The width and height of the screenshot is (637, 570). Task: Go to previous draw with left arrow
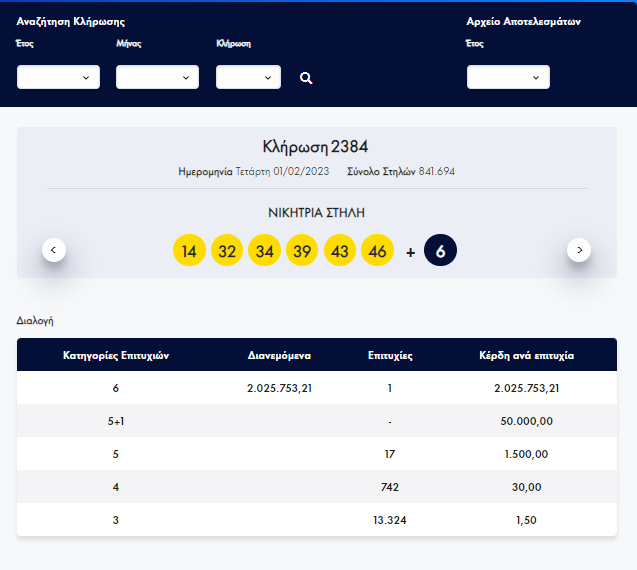click(x=54, y=250)
